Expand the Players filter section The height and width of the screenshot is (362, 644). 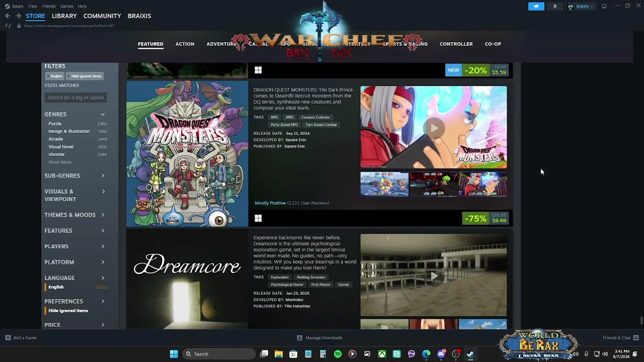(75, 246)
